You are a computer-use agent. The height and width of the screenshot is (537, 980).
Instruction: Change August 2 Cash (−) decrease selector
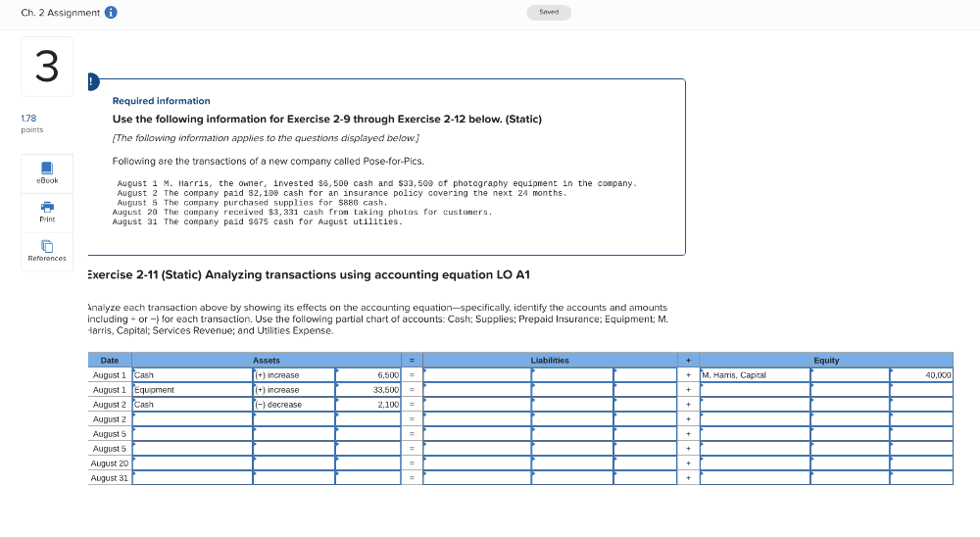294,405
